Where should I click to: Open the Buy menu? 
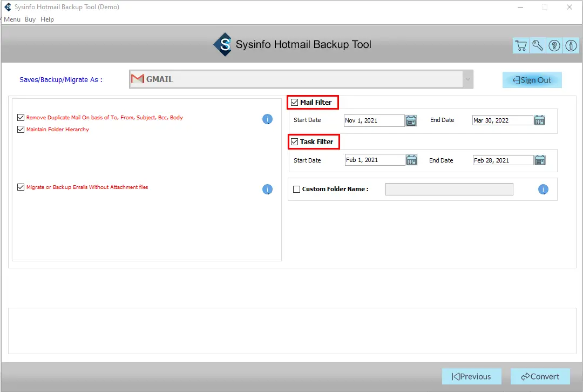pos(30,19)
